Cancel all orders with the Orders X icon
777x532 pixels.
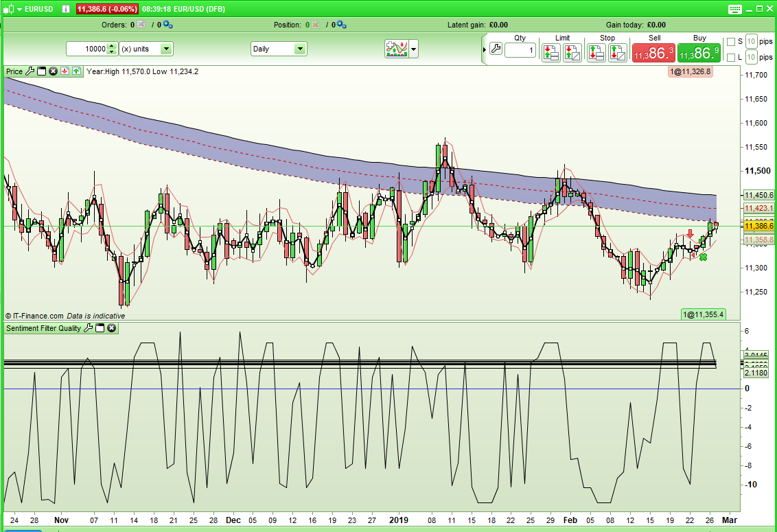(141, 25)
